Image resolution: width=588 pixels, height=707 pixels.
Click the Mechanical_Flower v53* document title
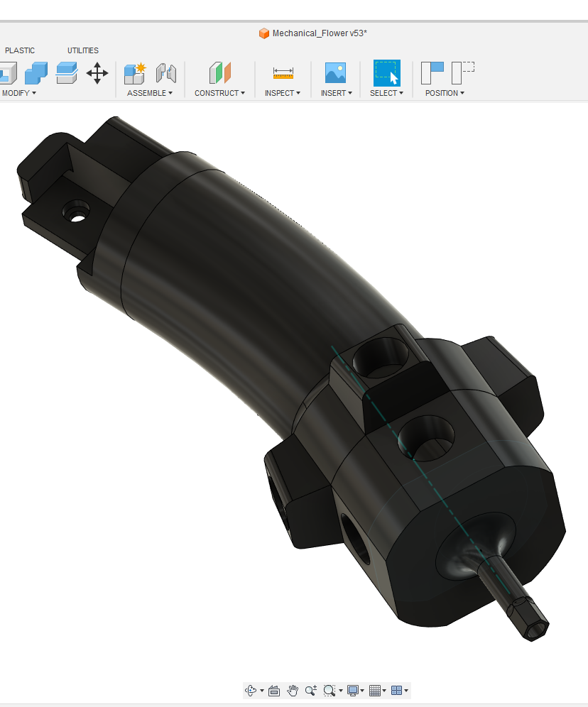pos(320,33)
